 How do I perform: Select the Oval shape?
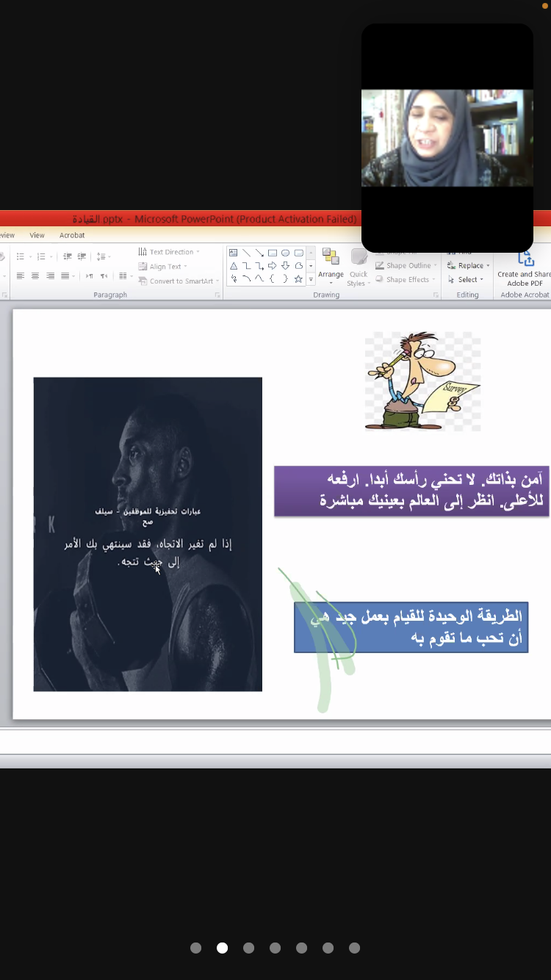[285, 253]
